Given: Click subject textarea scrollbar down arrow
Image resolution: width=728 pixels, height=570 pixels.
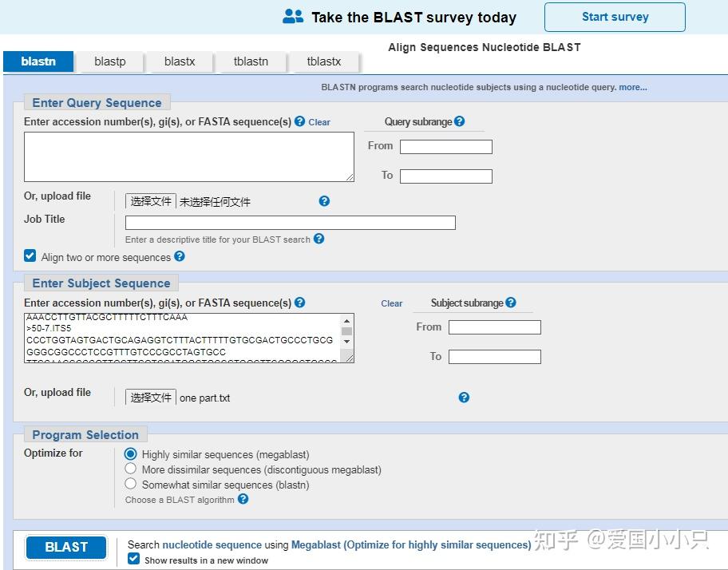Looking at the screenshot, I should tap(346, 341).
